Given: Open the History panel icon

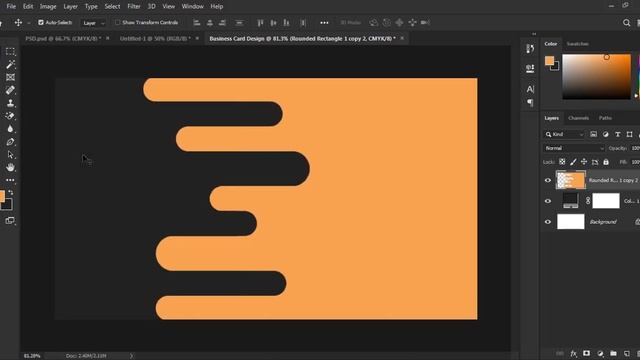Looking at the screenshot, I should (530, 49).
